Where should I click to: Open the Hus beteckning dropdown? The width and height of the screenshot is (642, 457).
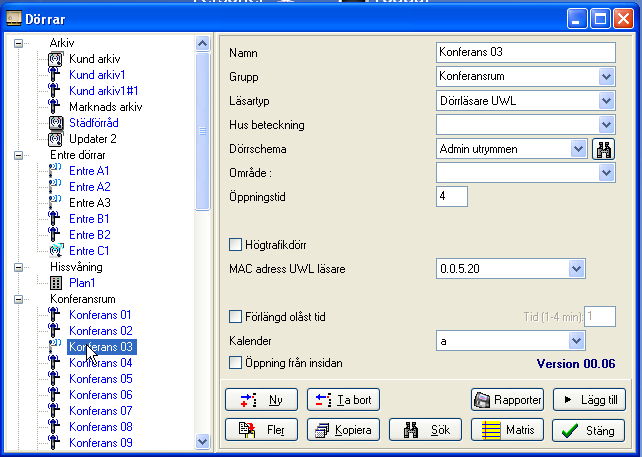[x=606, y=125]
